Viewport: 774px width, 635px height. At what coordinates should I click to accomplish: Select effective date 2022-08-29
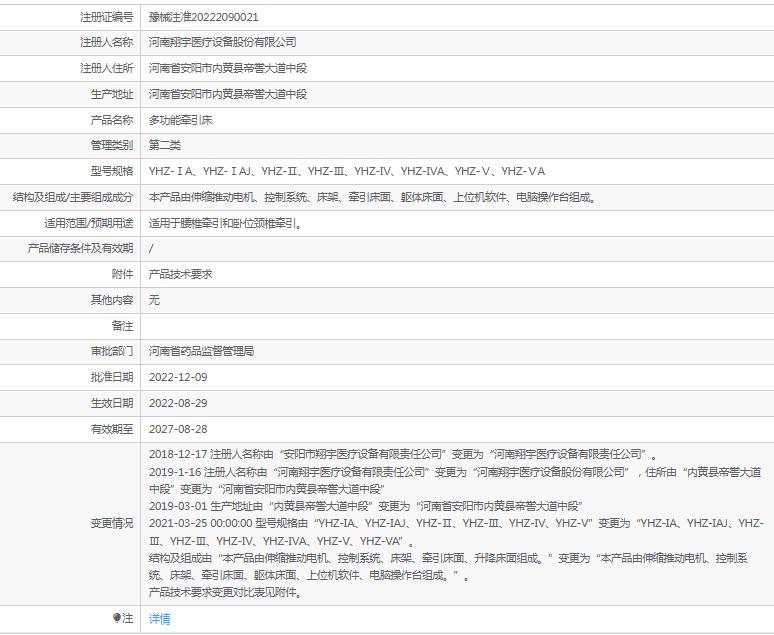point(178,403)
